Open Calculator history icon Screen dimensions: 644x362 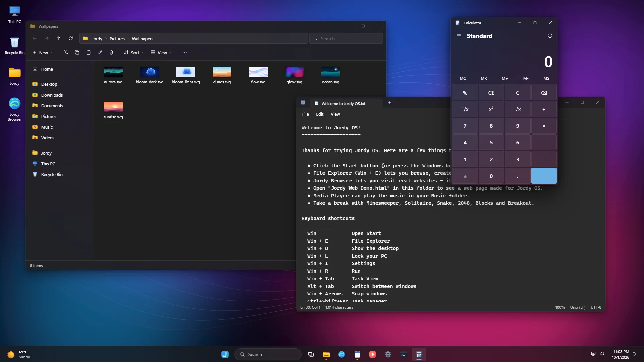(550, 36)
